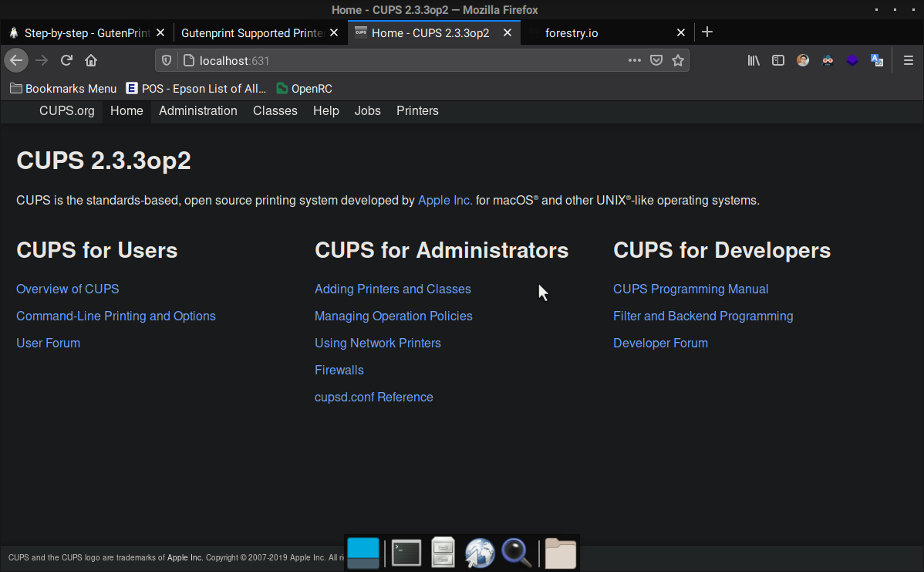Open the Firefox account avatar

pyautogui.click(x=803, y=60)
